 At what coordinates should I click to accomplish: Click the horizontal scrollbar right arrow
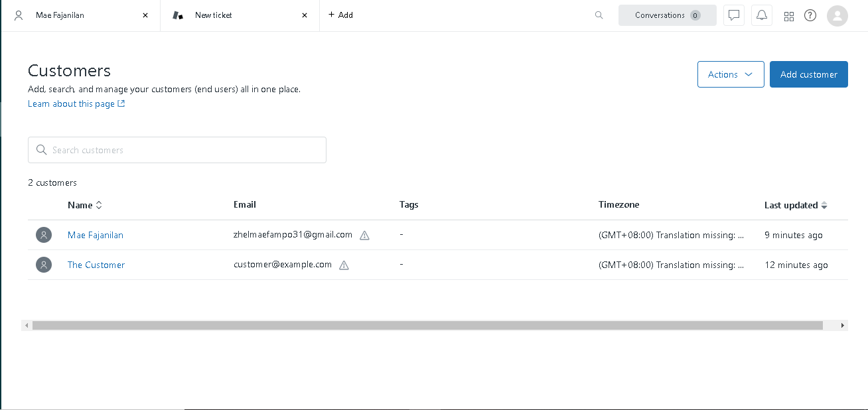coord(843,326)
